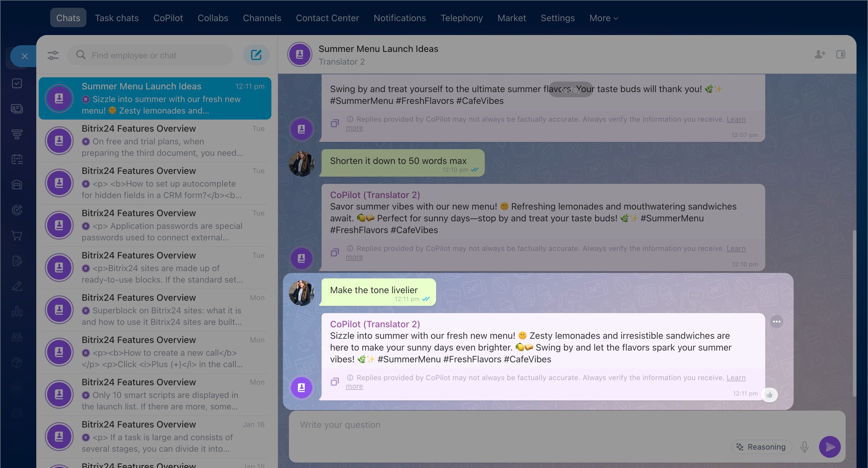This screenshot has height=468, width=868.
Task: Click the microphone voice input icon
Action: [x=804, y=447]
